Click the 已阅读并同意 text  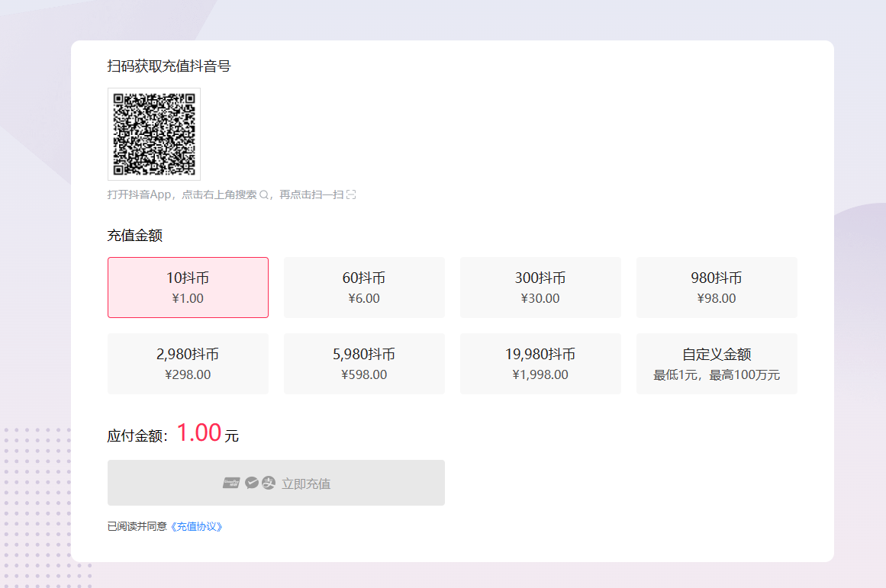pyautogui.click(x=137, y=526)
